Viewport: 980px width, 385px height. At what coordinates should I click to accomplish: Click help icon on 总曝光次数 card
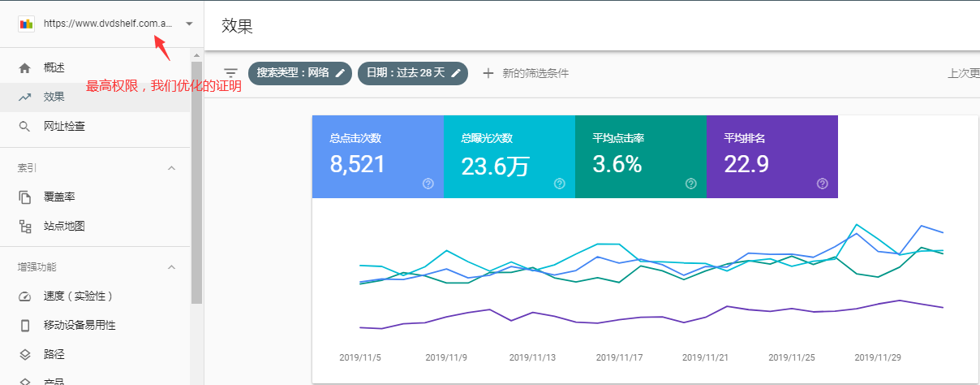click(560, 184)
